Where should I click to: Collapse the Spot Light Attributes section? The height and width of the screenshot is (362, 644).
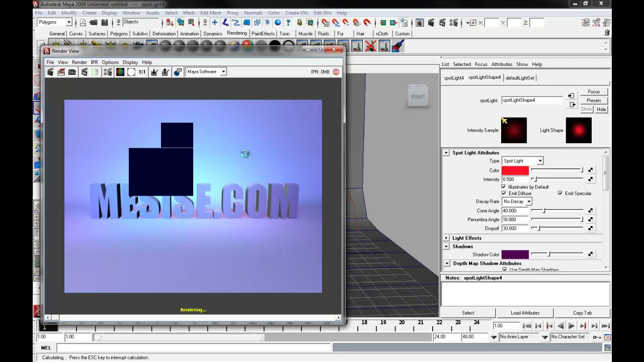(x=446, y=153)
